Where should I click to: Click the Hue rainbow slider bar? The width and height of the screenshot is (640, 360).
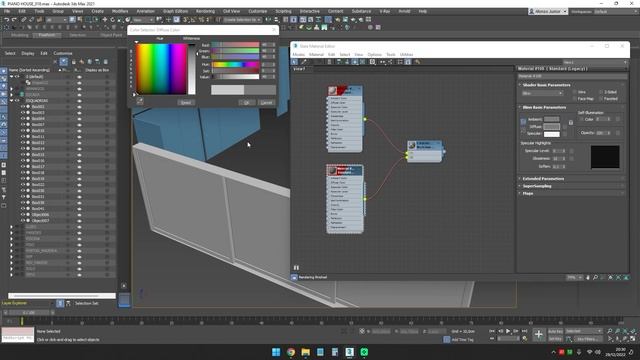pyautogui.click(x=236, y=64)
